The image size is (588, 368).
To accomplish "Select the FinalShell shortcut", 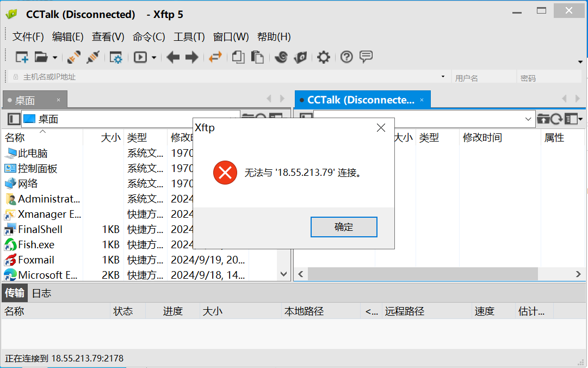I will pyautogui.click(x=40, y=229).
